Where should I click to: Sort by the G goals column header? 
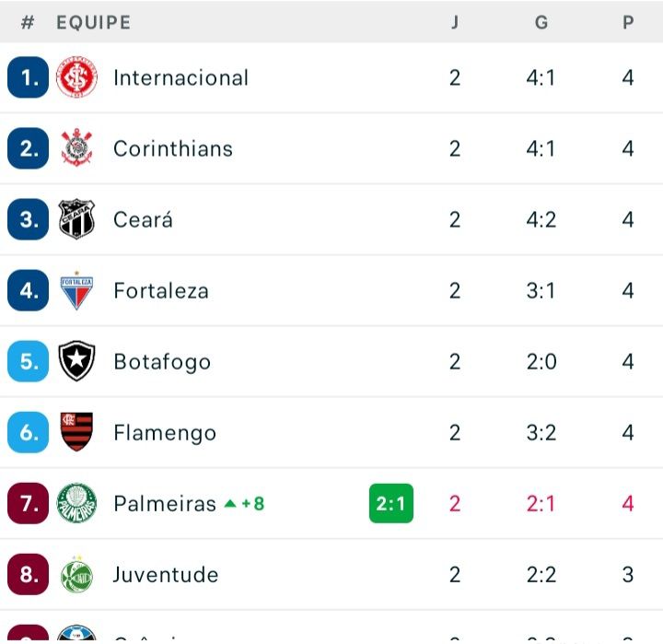tap(541, 22)
